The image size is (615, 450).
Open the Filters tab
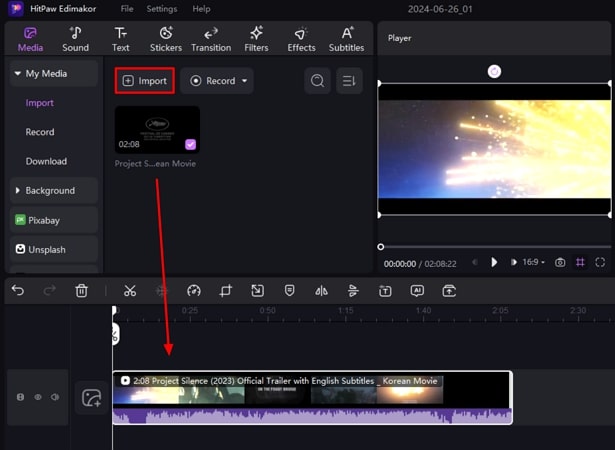(256, 39)
